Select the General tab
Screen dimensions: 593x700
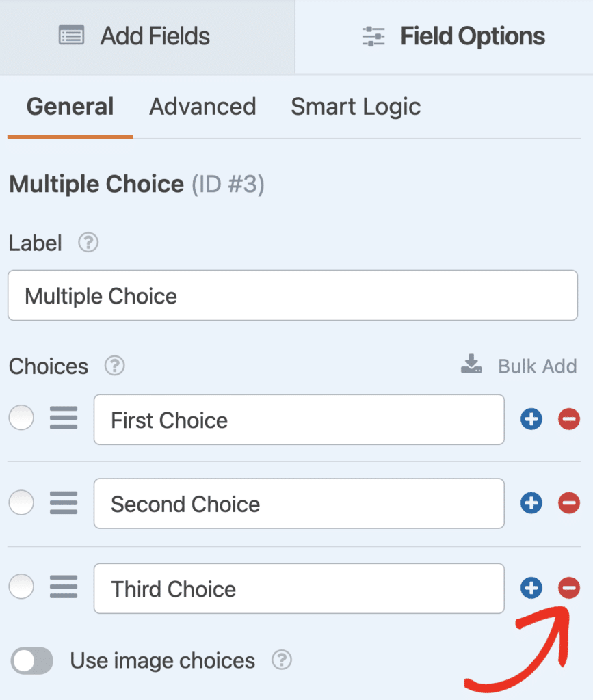[69, 107]
